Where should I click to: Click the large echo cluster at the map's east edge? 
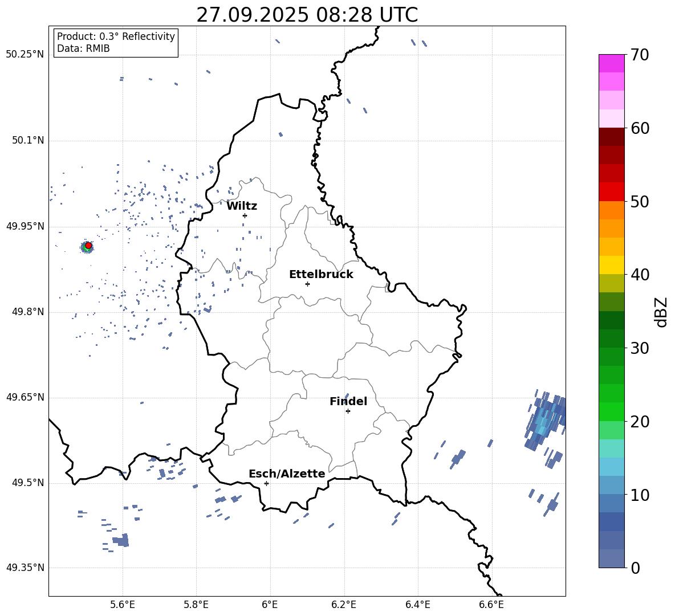click(546, 421)
